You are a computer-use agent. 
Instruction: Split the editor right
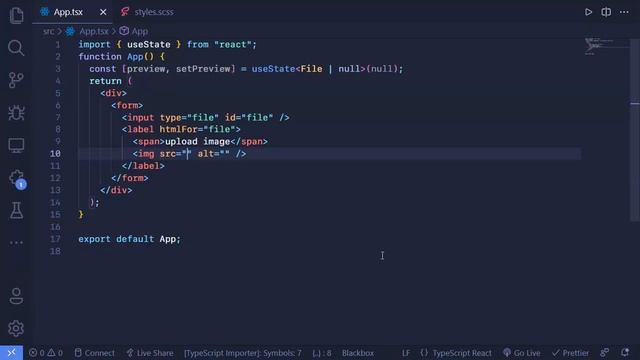(x=606, y=12)
